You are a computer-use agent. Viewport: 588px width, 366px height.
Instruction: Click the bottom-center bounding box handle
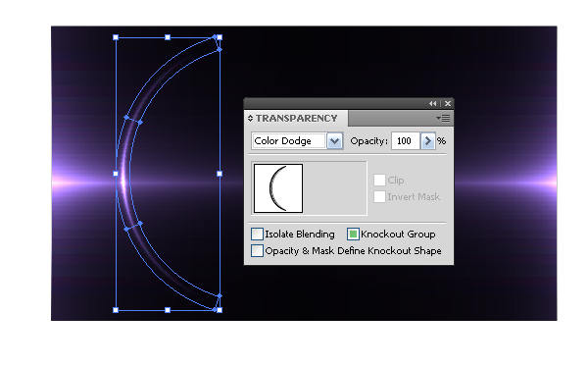[168, 310]
